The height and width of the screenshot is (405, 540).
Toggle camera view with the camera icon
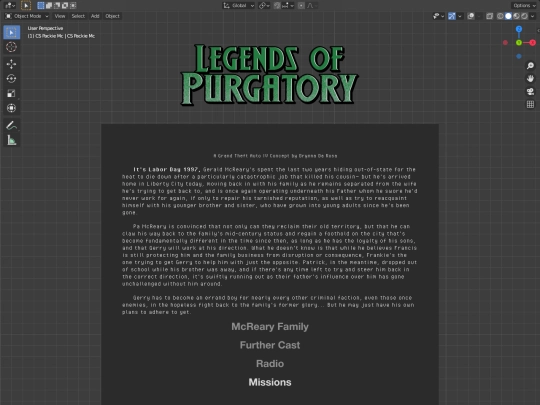pos(530,91)
